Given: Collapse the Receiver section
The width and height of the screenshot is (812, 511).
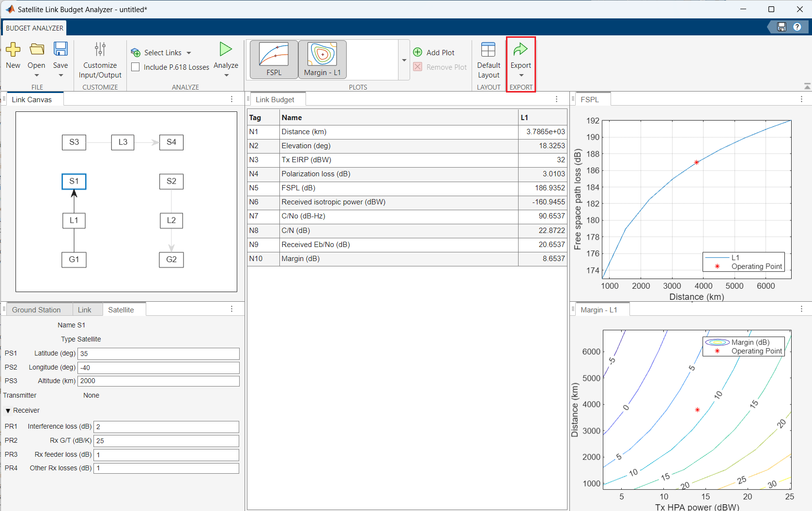Looking at the screenshot, I should (8, 411).
